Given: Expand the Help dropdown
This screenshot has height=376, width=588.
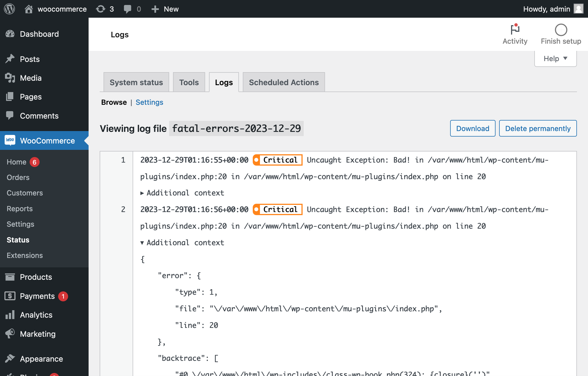Looking at the screenshot, I should tap(555, 58).
